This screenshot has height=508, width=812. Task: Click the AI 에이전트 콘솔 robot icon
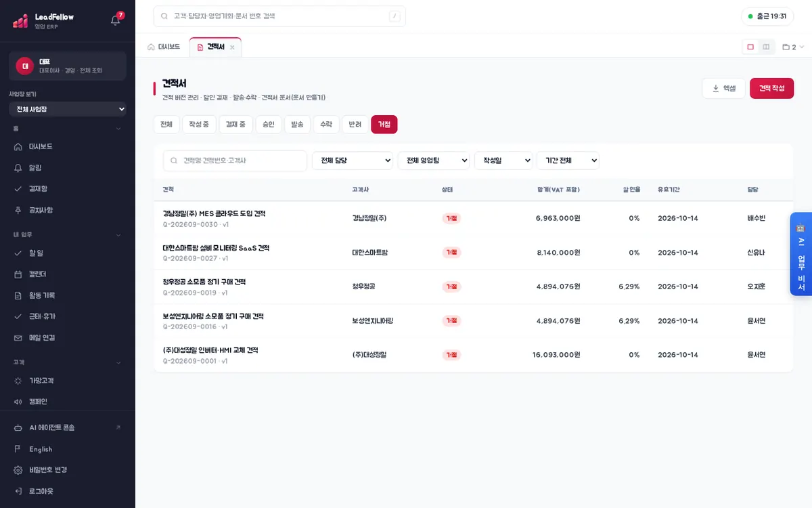click(18, 428)
